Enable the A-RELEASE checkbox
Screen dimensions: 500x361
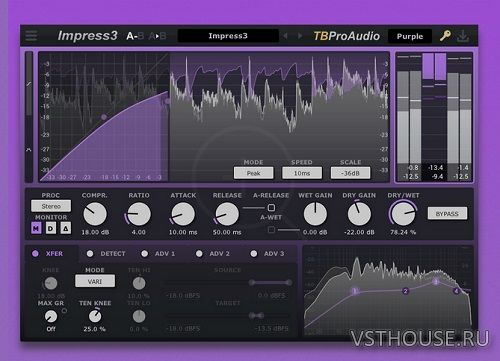coord(271,208)
